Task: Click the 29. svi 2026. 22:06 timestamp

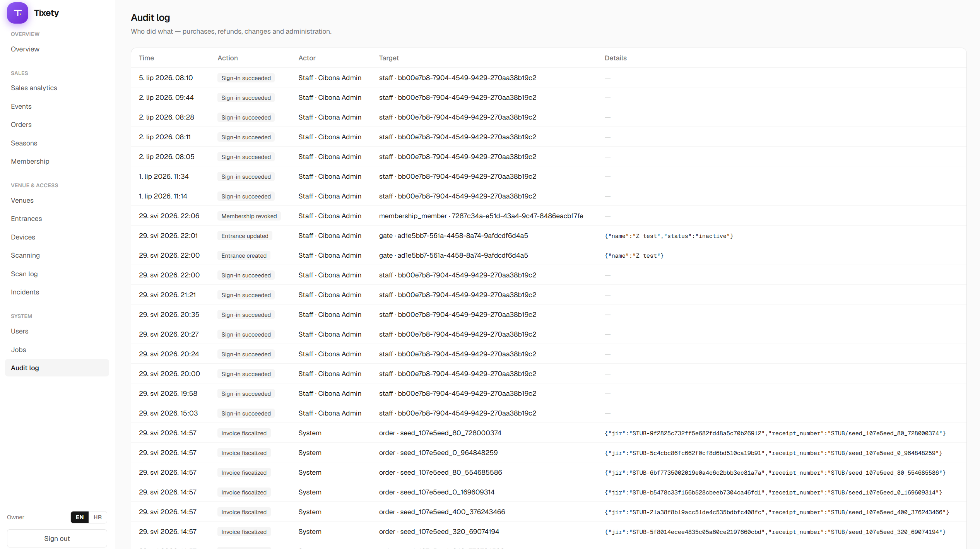Action: [x=169, y=216]
